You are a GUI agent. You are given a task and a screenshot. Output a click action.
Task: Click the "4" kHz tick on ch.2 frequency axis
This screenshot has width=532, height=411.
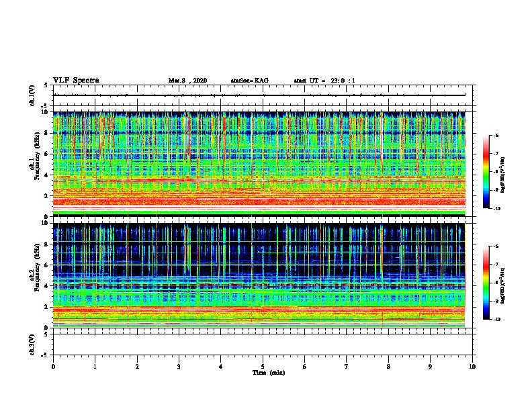(x=46, y=286)
